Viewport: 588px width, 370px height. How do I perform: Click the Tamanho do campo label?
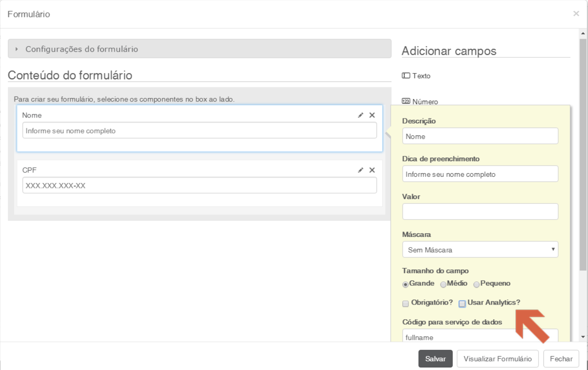coord(435,271)
